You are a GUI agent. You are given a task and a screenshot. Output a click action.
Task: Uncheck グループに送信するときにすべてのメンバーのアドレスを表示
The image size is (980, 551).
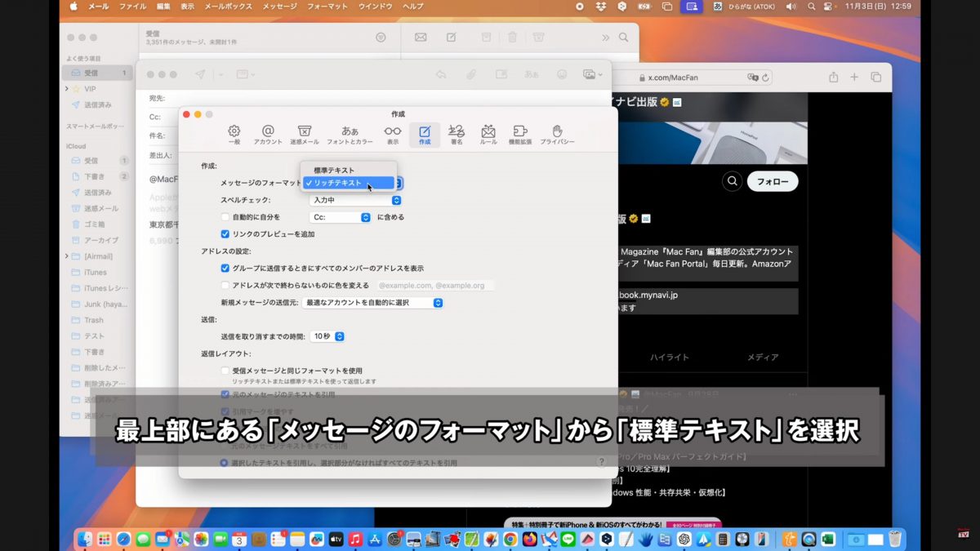click(x=225, y=268)
